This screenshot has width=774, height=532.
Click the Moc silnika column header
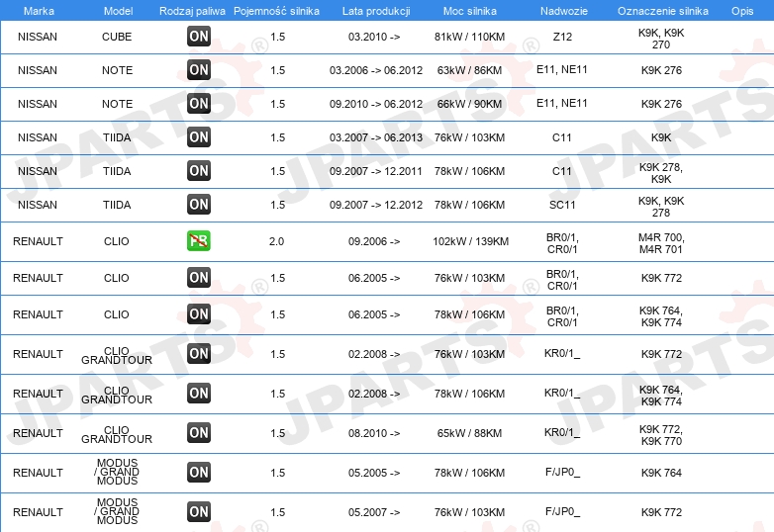point(470,11)
